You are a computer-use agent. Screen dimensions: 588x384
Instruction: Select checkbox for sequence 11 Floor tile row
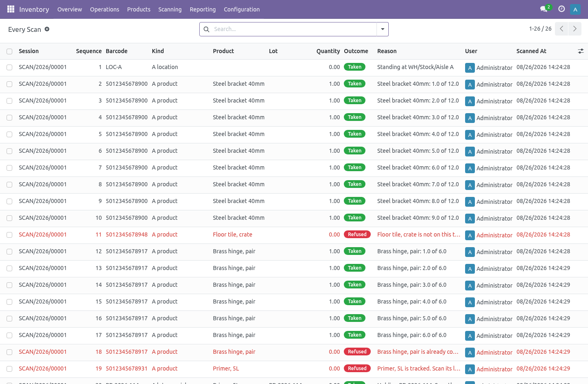click(9, 235)
